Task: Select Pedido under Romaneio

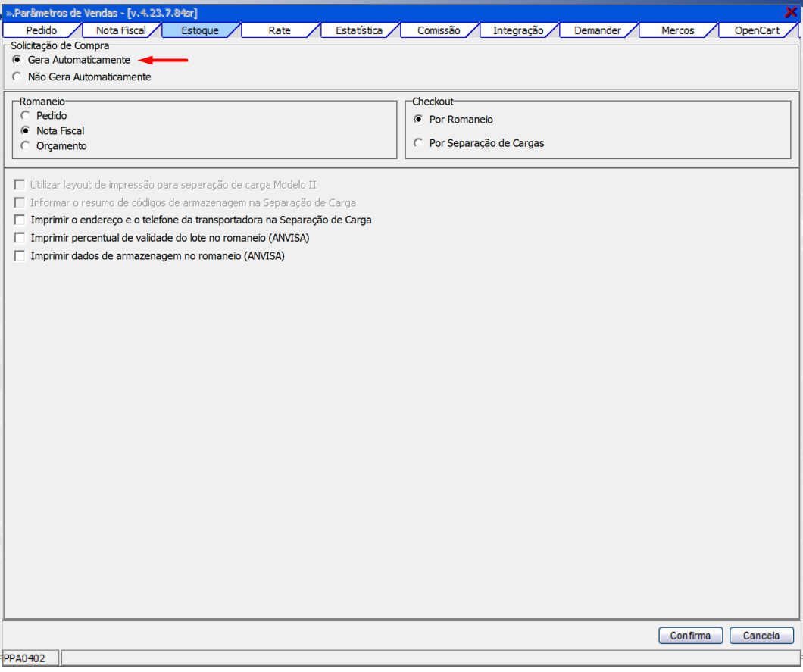Action: point(26,116)
